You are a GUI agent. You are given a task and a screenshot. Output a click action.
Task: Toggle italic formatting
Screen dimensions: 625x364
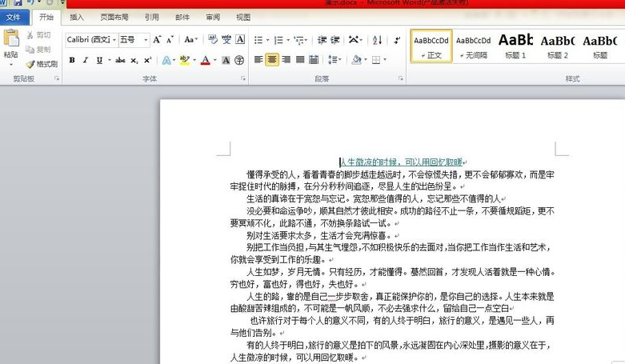tap(86, 60)
